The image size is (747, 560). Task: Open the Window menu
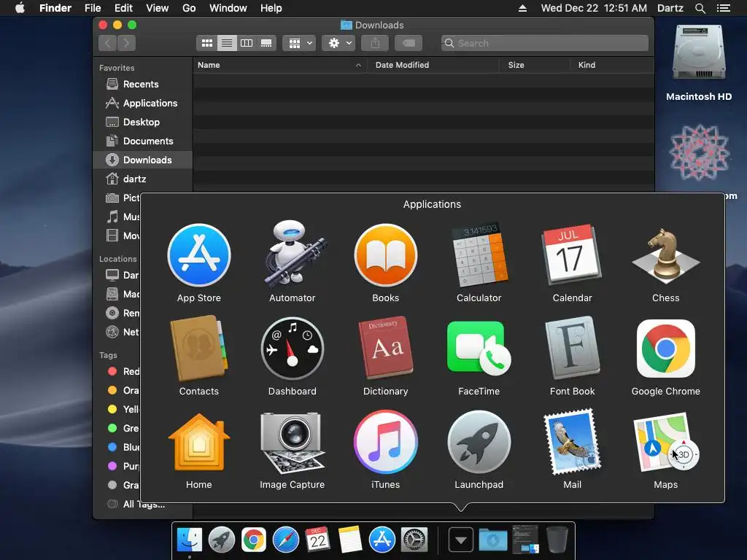point(228,8)
